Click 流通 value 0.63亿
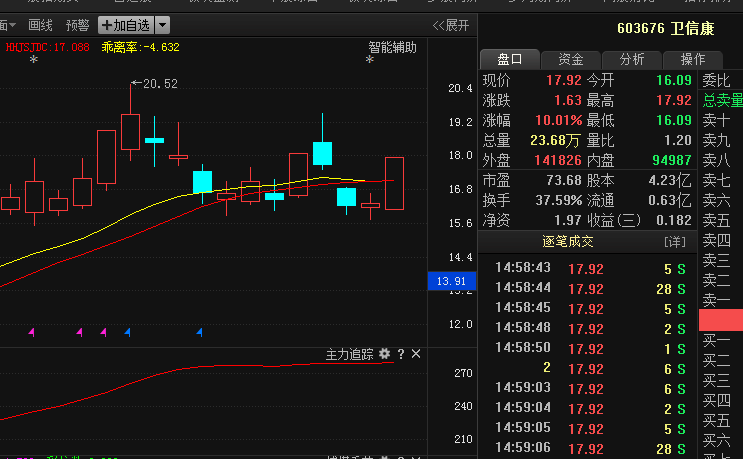The height and width of the screenshot is (459, 743). 670,200
